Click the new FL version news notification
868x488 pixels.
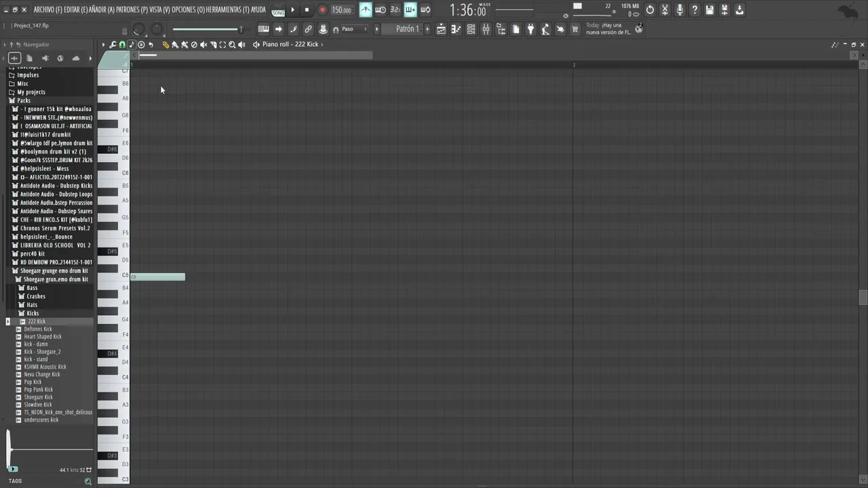[614, 29]
